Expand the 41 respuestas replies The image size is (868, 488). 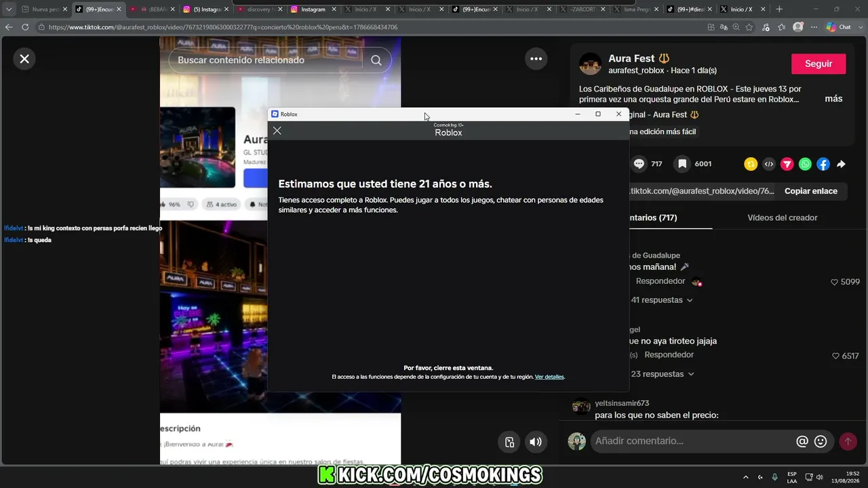[x=662, y=300]
